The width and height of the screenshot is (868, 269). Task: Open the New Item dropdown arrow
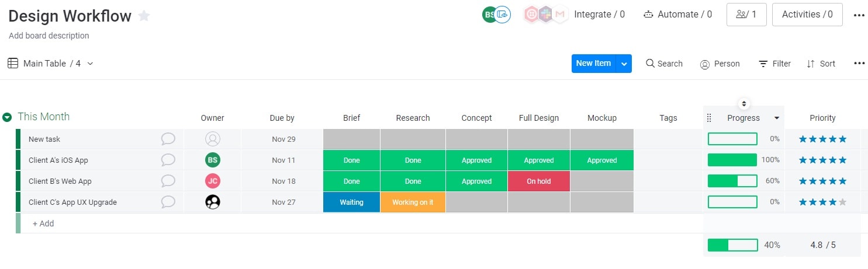coord(624,64)
